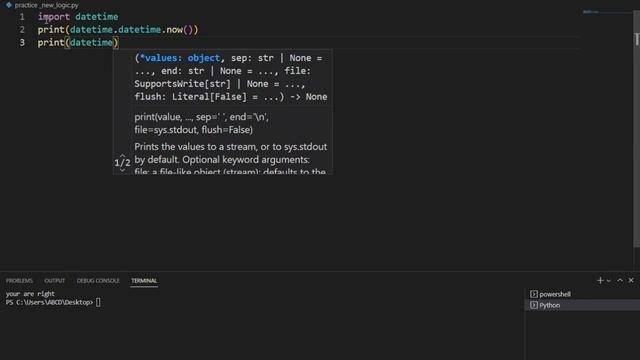Image resolution: width=640 pixels, height=360 pixels.
Task: Open the new terminal launch profile dropdown
Action: (x=609, y=281)
